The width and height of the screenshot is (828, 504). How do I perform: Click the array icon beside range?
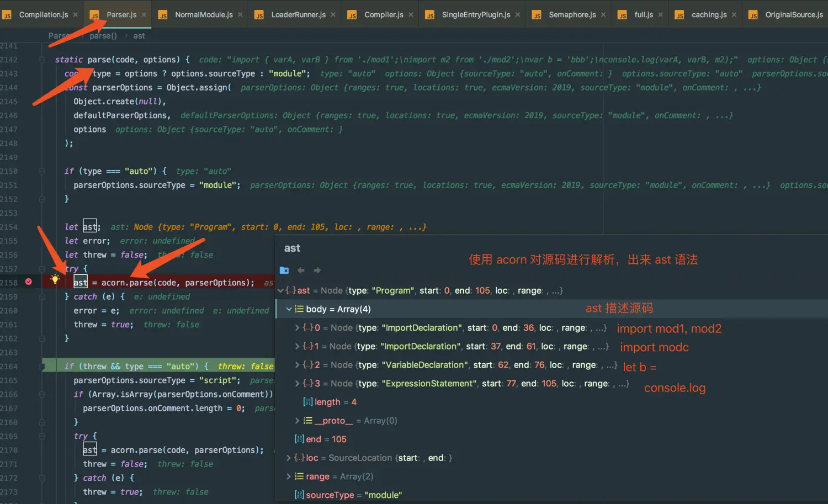[x=299, y=476]
